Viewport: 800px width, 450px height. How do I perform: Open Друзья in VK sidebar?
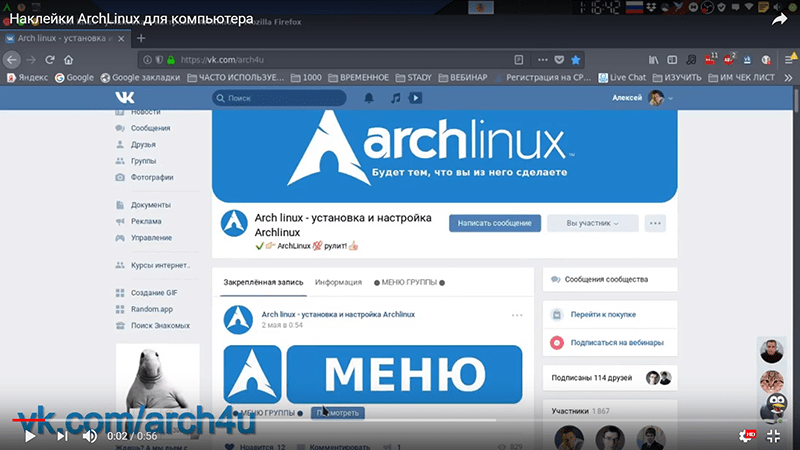[143, 144]
